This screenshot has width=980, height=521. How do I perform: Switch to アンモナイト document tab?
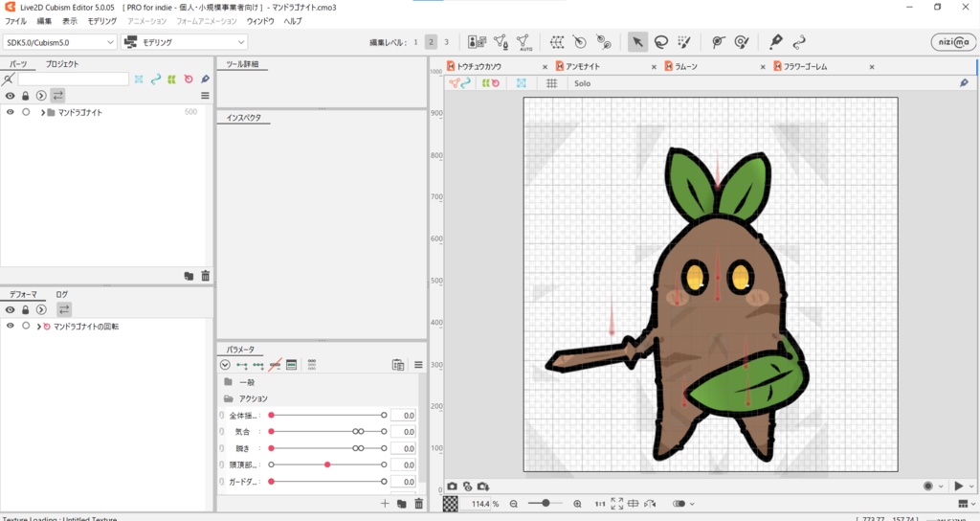click(583, 66)
